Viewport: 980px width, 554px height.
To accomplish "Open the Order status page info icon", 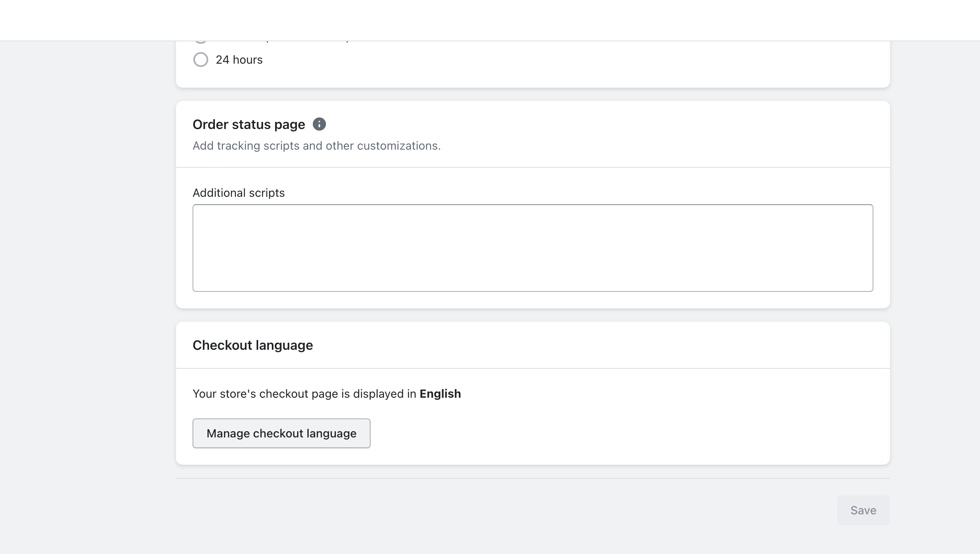I will [319, 124].
